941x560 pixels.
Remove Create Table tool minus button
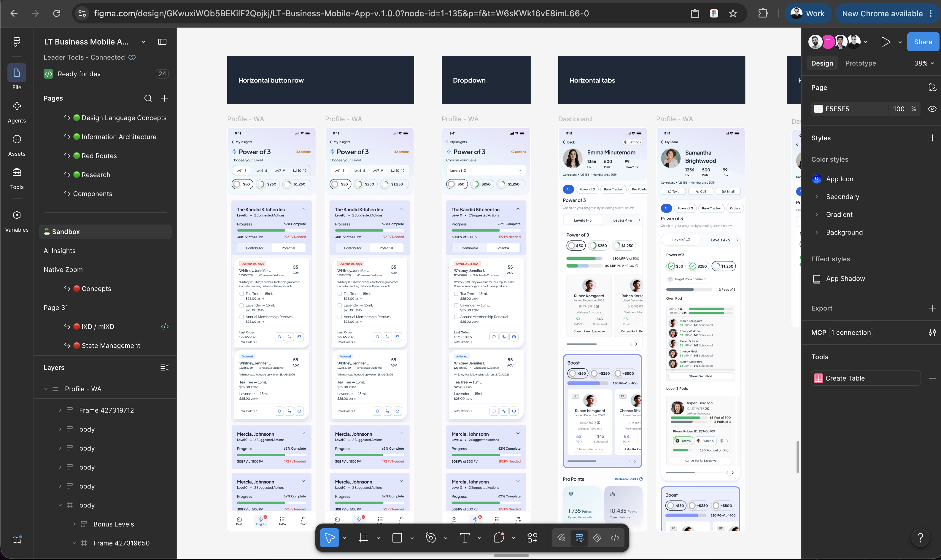point(932,378)
